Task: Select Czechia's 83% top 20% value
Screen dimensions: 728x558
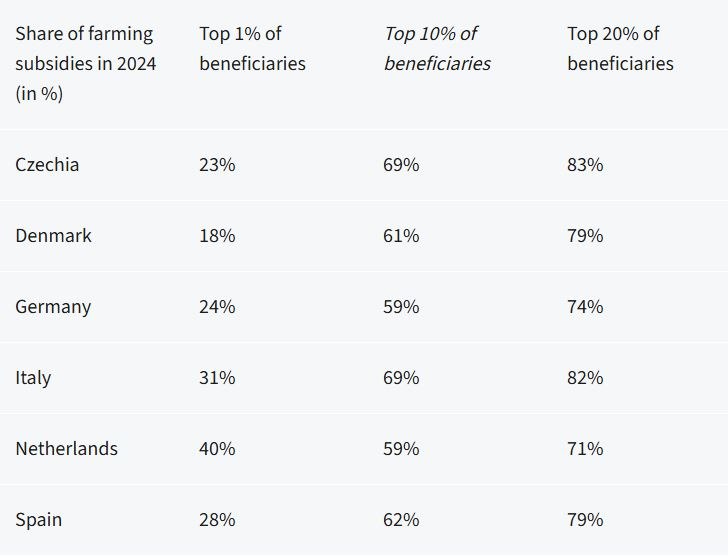Action: point(585,165)
